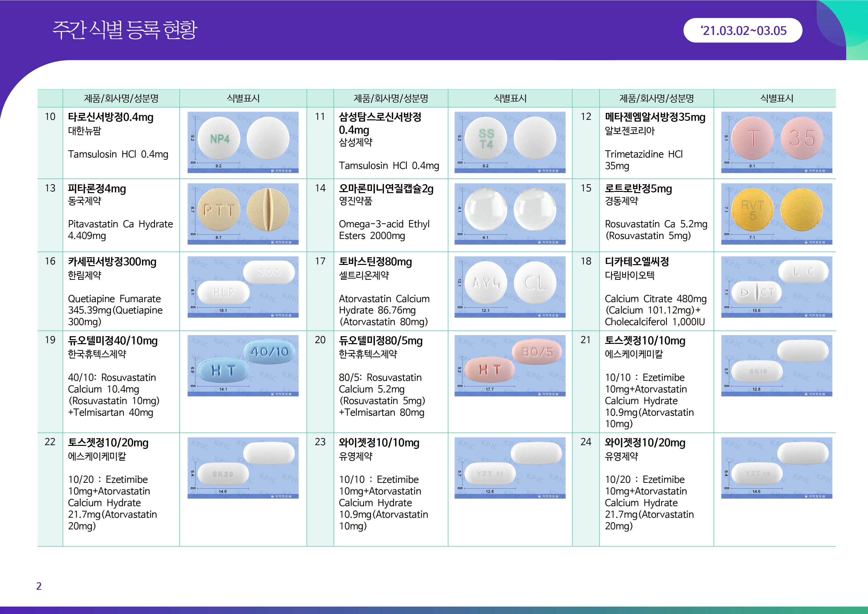Viewport: 868px width, 614px height.
Task: Click the D CT L C tablet image
Action: (x=776, y=286)
